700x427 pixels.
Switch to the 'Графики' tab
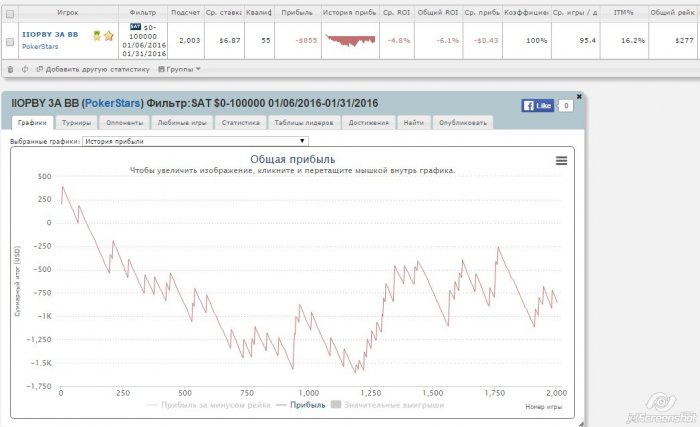pyautogui.click(x=32, y=122)
